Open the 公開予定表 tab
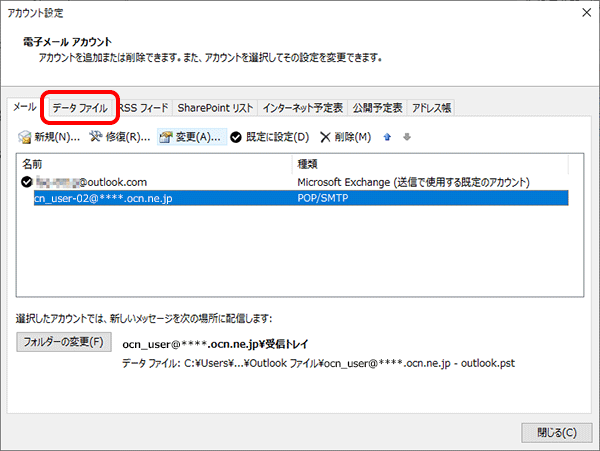This screenshot has height=451, width=600. 377,107
